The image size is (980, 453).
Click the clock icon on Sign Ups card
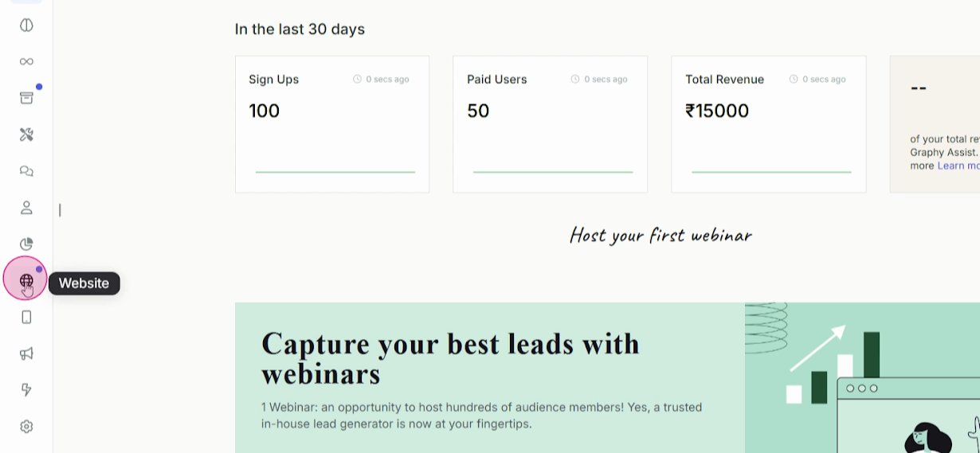pos(357,80)
